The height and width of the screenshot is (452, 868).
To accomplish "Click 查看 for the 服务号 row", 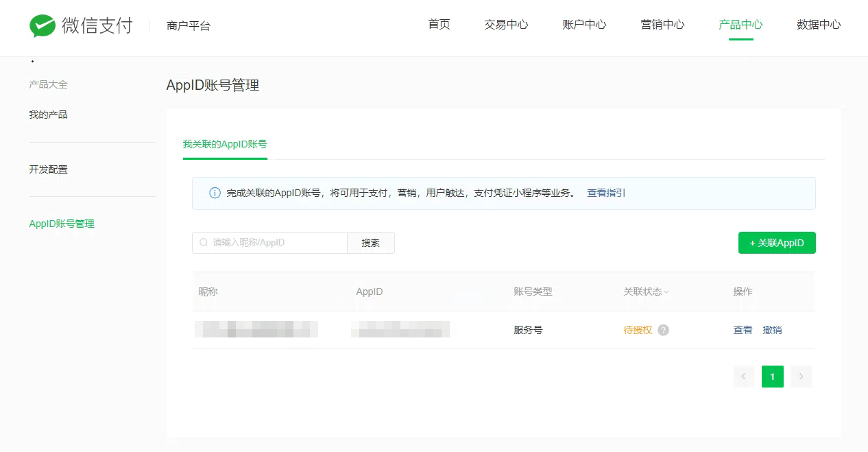I will (743, 330).
